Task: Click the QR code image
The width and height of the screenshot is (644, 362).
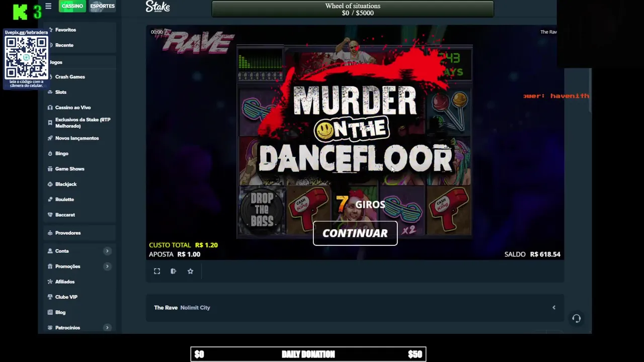Action: pos(27,58)
